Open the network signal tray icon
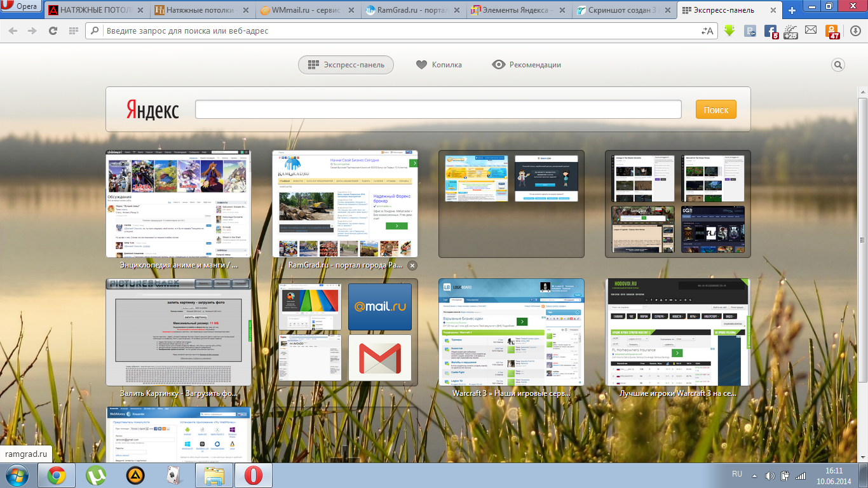The width and height of the screenshot is (868, 488). pyautogui.click(x=801, y=475)
